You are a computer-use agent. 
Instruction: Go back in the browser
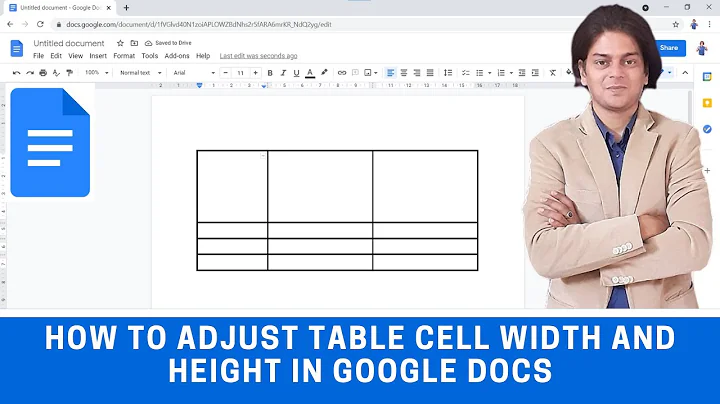(10, 24)
